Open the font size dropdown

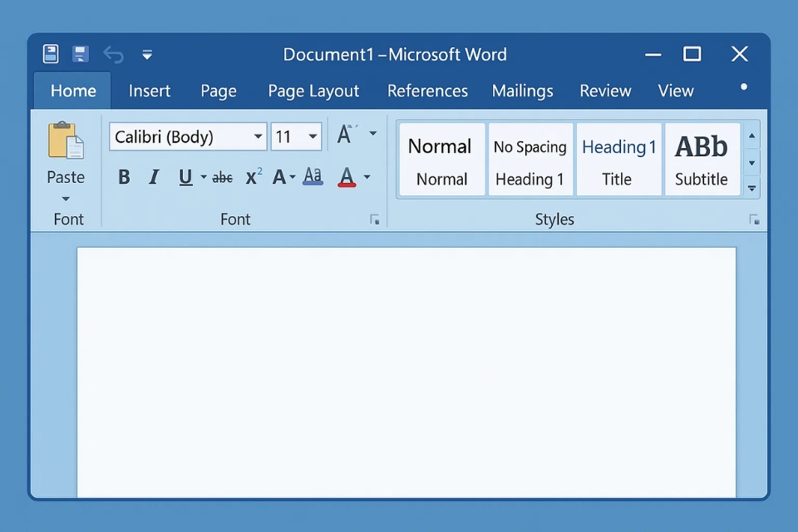pyautogui.click(x=314, y=136)
